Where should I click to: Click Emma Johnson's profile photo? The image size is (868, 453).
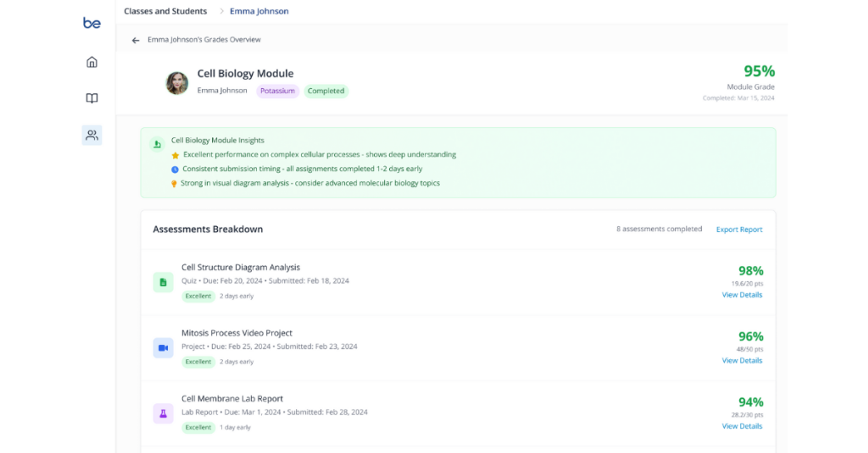tap(177, 83)
